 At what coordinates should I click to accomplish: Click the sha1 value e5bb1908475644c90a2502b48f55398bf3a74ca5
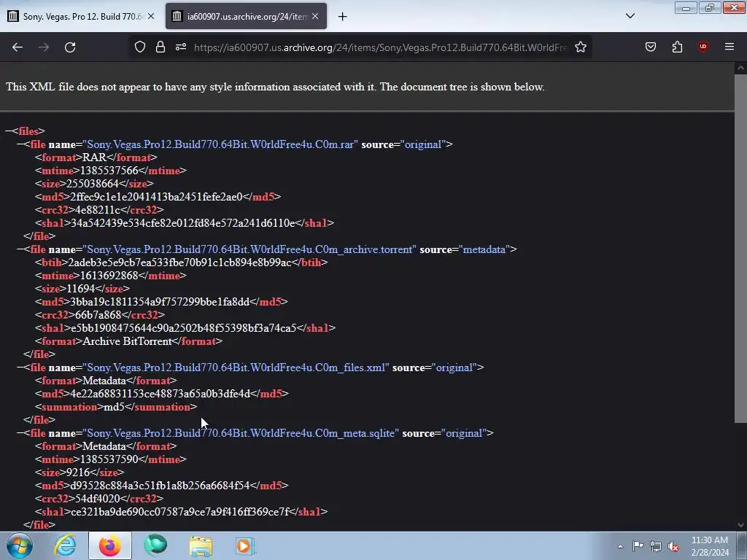coord(184,327)
